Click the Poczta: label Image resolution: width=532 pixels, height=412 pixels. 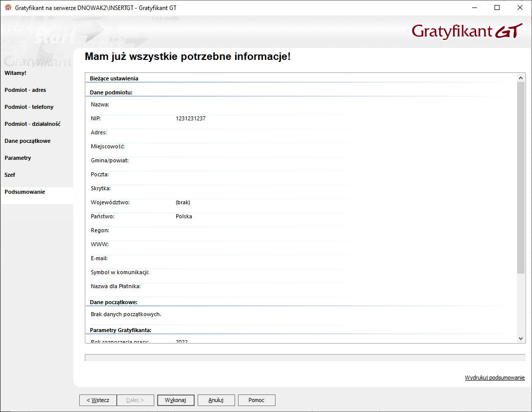100,174
